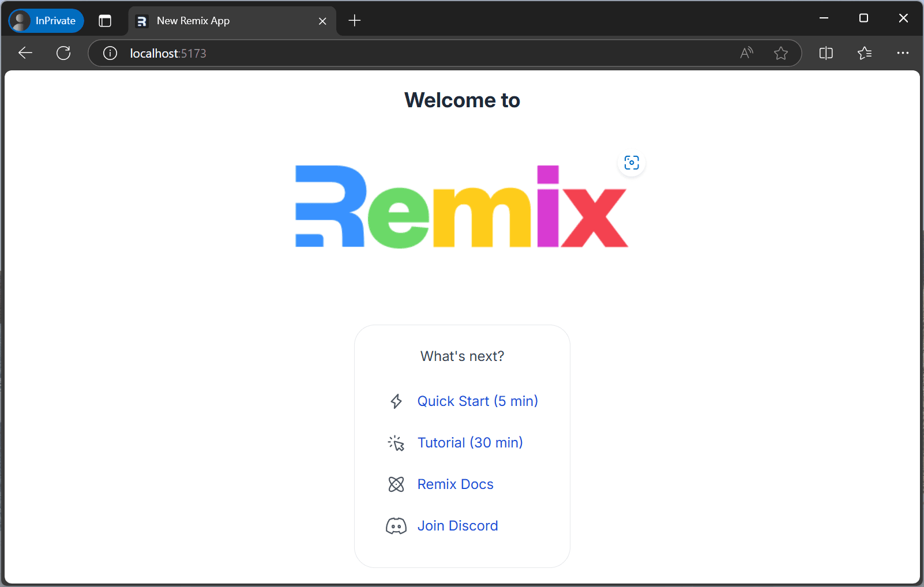Click the What's next? text
924x587 pixels.
pos(462,356)
